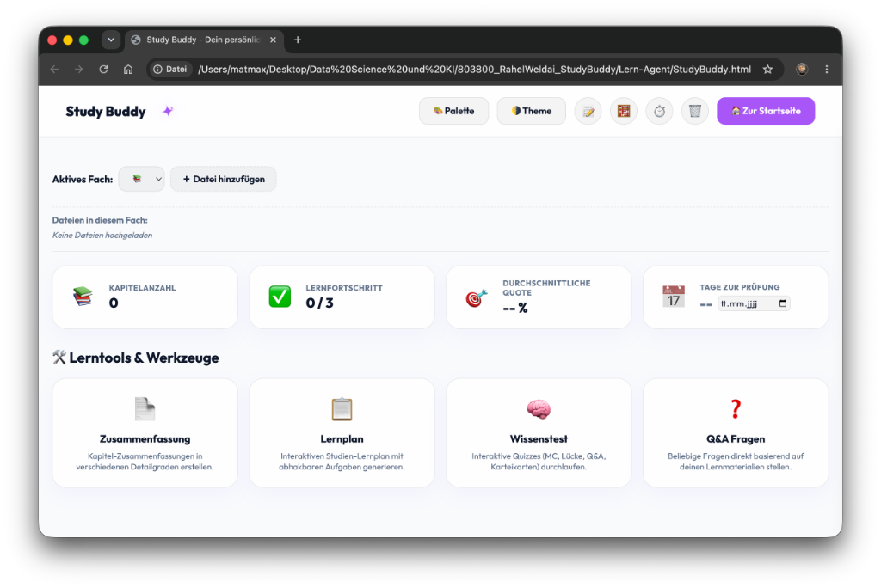Image resolution: width=881 pixels, height=588 pixels.
Task: Open the Palette color chooser
Action: 453,111
